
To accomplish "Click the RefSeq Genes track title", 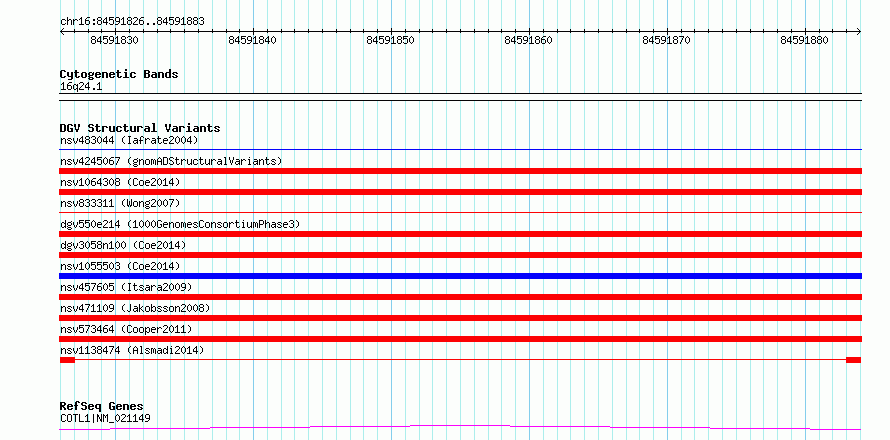I will pyautogui.click(x=102, y=407).
